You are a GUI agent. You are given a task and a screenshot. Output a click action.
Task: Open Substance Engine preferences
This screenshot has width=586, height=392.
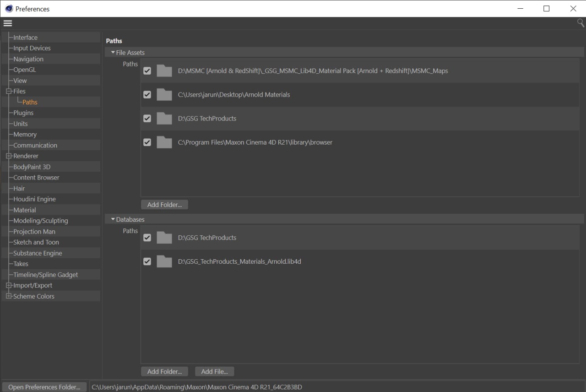(38, 253)
